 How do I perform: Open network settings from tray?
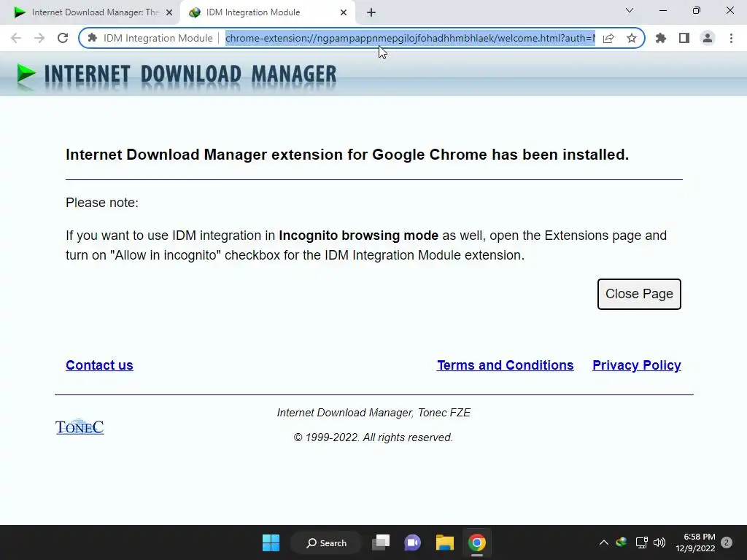641,542
